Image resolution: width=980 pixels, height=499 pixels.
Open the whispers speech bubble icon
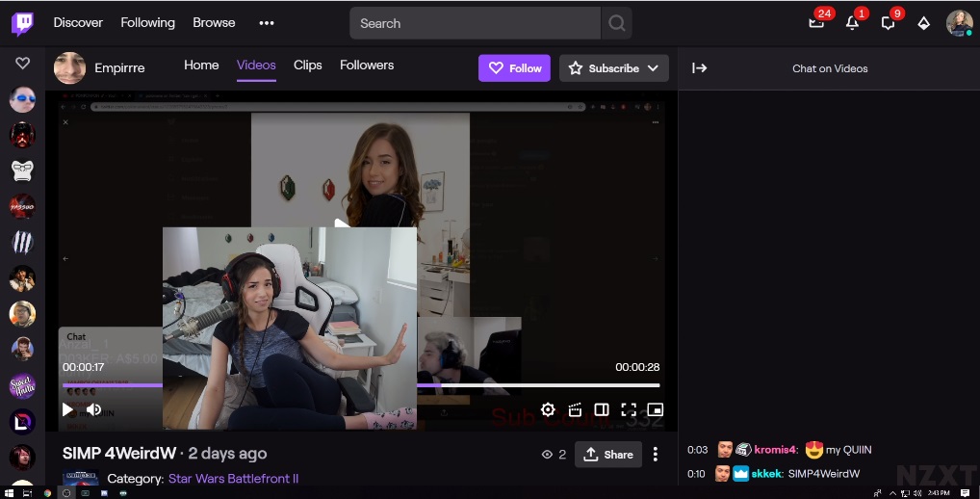[x=888, y=23]
